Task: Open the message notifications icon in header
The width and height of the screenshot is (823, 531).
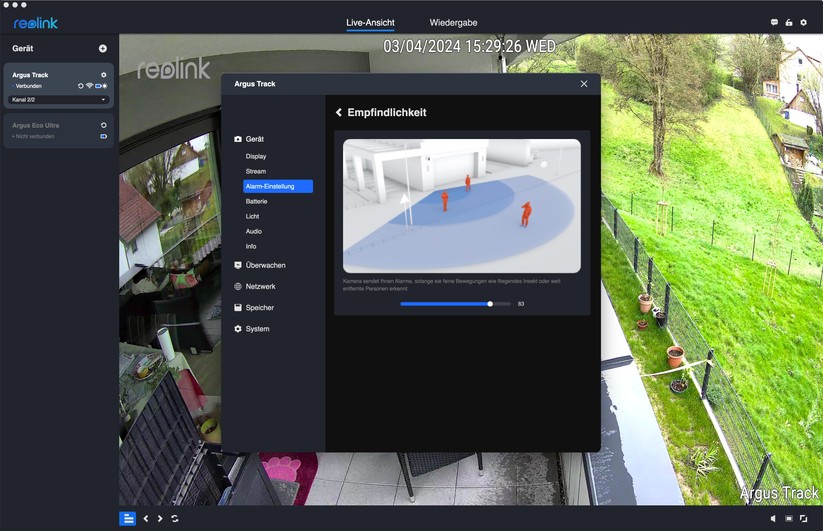Action: [x=774, y=23]
